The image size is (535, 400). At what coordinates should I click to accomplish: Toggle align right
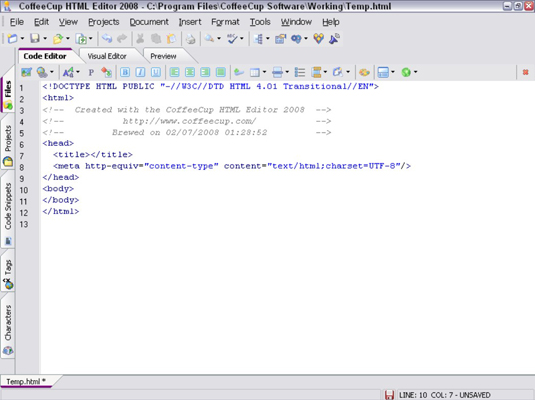[205, 72]
